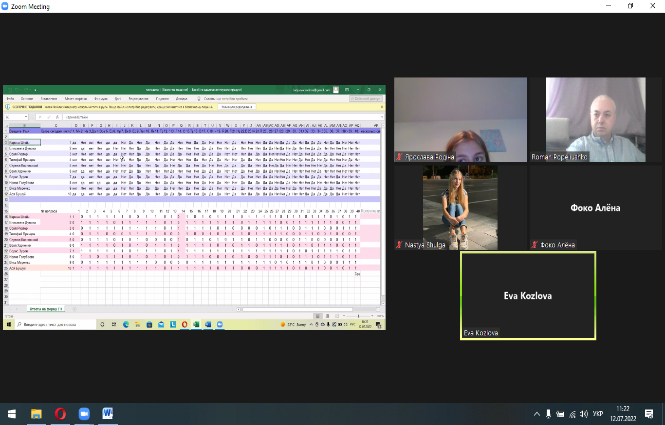The width and height of the screenshot is (665, 425).
Task: Open Opera browser from the taskbar
Action: (60, 413)
